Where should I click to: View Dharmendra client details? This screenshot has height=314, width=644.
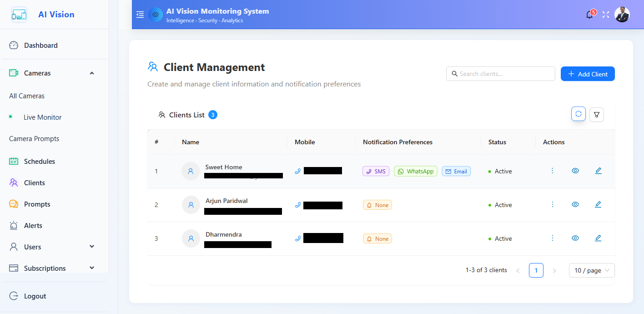[x=575, y=238]
